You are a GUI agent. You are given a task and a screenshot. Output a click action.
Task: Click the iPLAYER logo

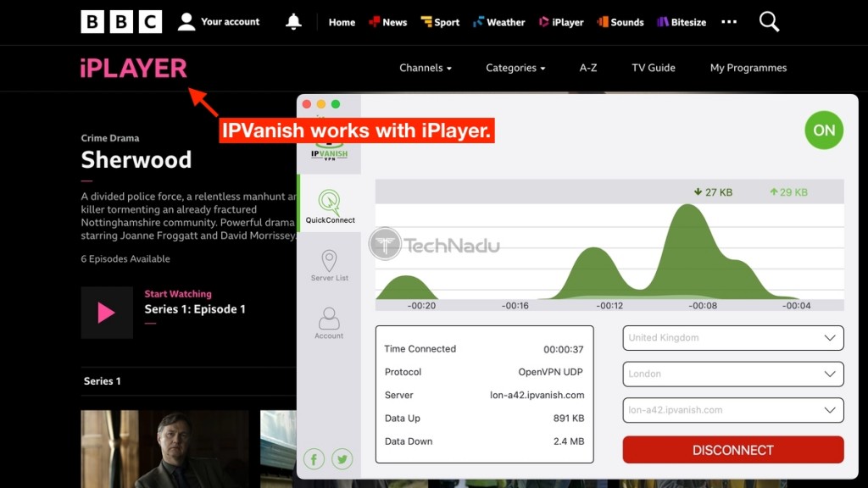[133, 68]
